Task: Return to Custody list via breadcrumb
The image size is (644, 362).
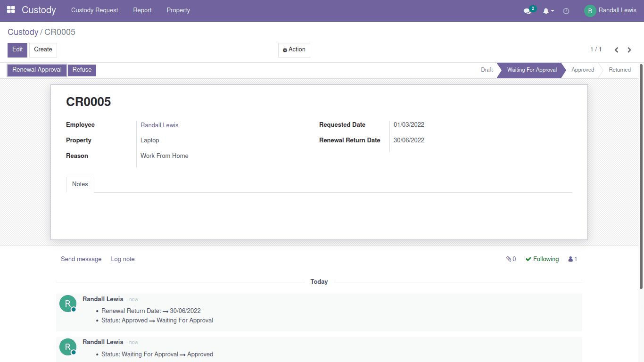Action: (23, 32)
